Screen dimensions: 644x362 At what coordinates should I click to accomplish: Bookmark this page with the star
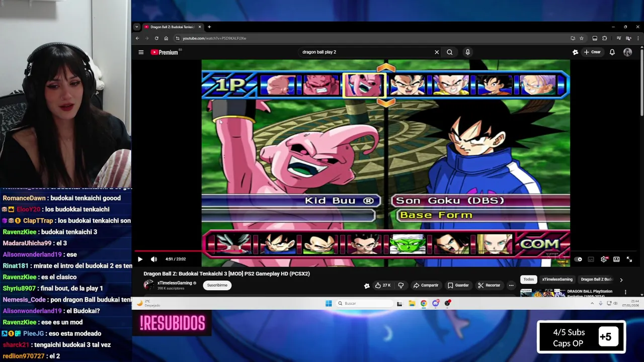[x=582, y=38]
